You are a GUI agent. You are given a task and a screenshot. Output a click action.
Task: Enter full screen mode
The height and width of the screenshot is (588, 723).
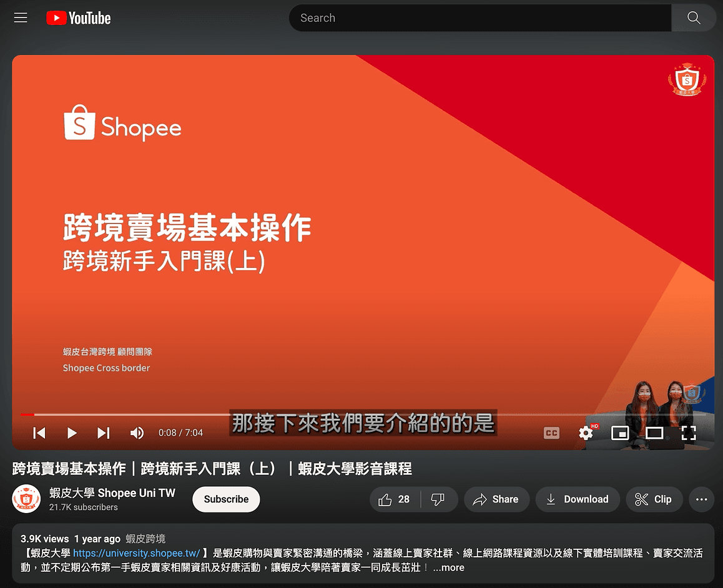pyautogui.click(x=689, y=433)
